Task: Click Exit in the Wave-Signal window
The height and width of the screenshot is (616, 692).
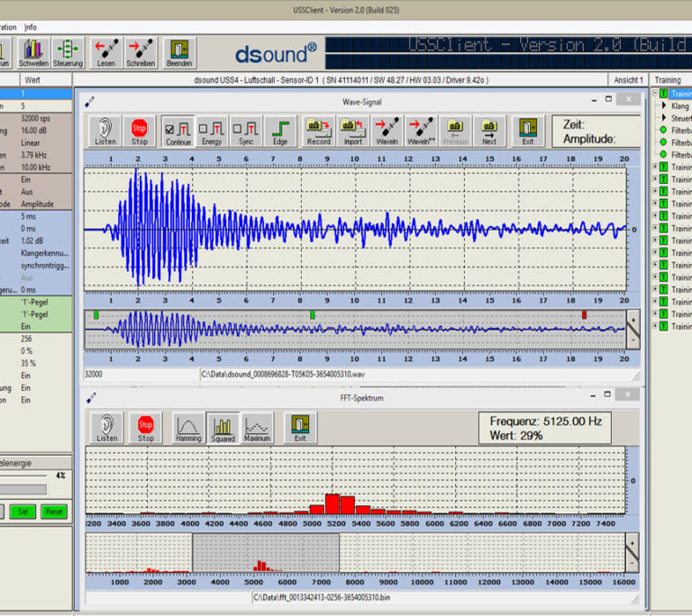Action: [x=528, y=131]
